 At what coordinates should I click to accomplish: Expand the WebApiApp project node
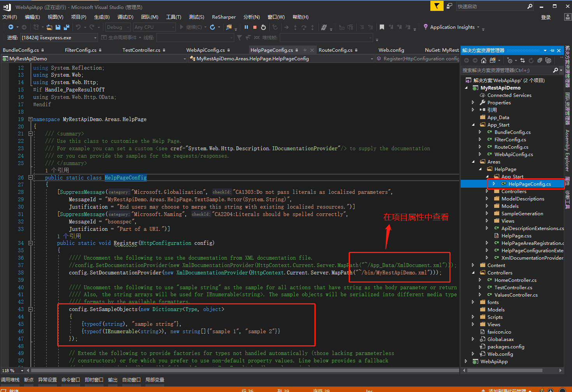[x=466, y=361]
